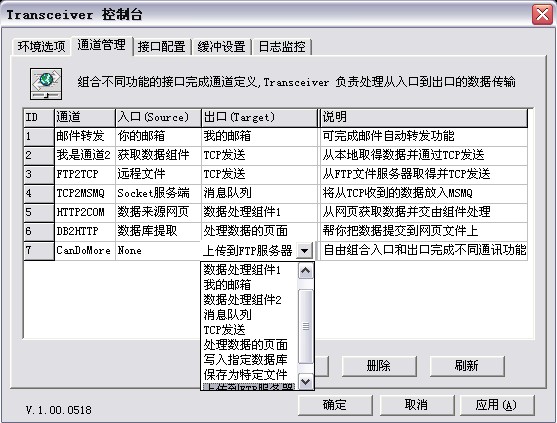
Task: Click the DB2HTTP channel cell
Action: 85,232
